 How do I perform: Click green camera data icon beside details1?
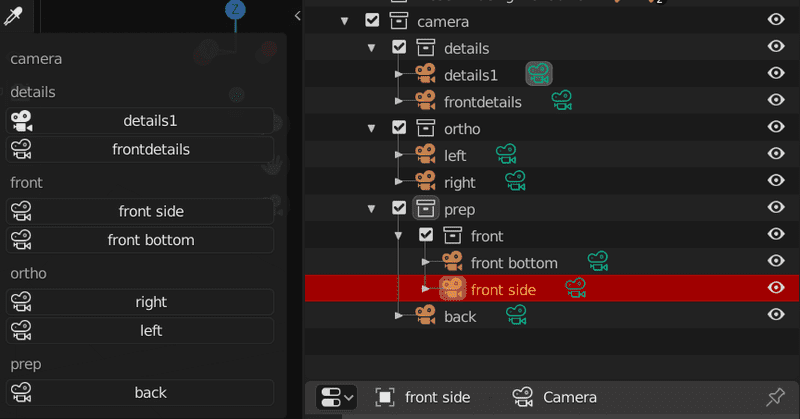click(539, 74)
